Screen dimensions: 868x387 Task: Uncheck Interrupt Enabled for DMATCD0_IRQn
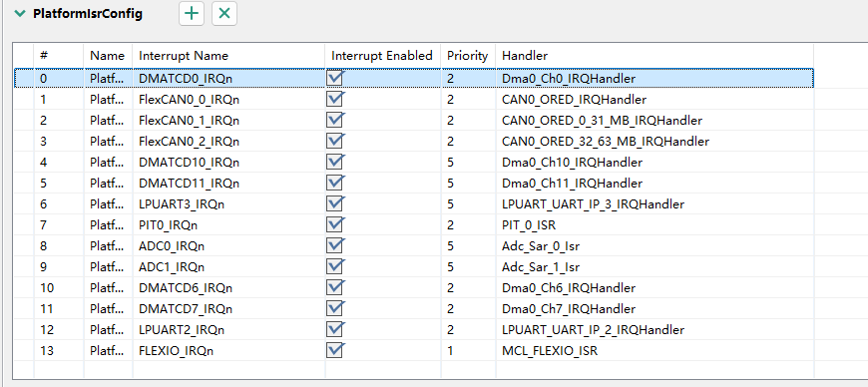click(335, 78)
